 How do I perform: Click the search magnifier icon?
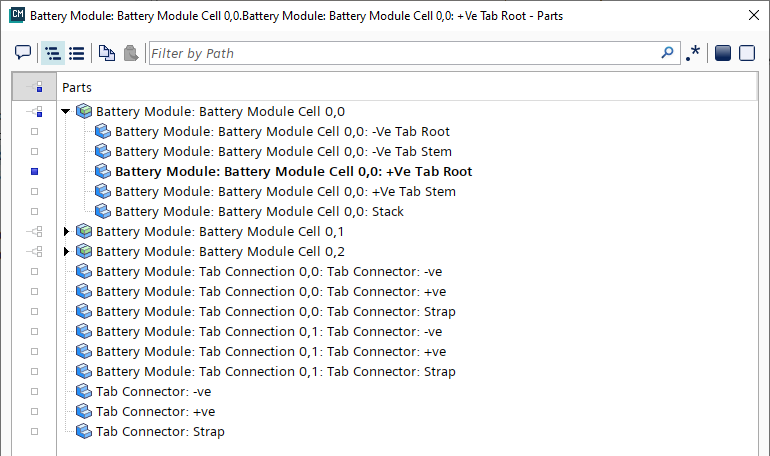[667, 53]
